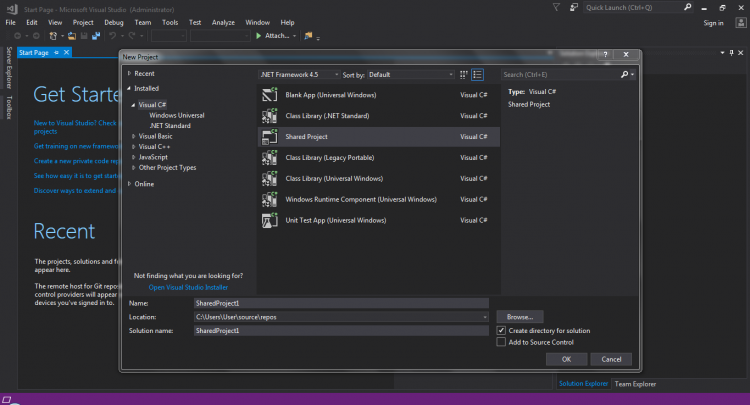
Task: Collapse the Installed node
Action: pyautogui.click(x=129, y=88)
